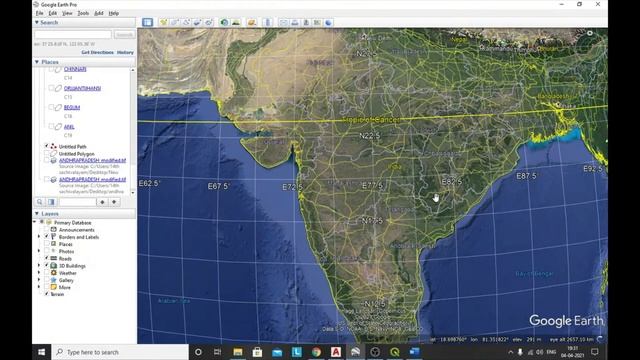The width and height of the screenshot is (640, 360).
Task: Click the Gallery layer star icon
Action: click(53, 280)
